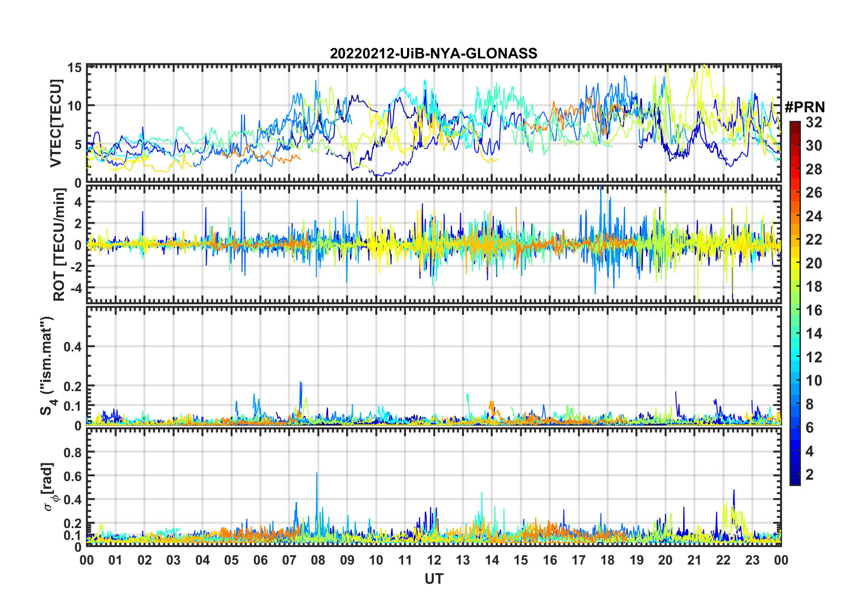Click the "0.6" tick on the sigma-phi axis
The width and height of the screenshot is (868, 607).
pyautogui.click(x=73, y=476)
